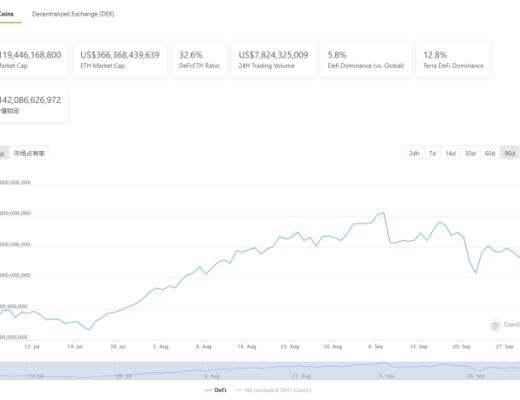Open the Decentralized Exchange (DEX) tab
Image resolution: width=520 pixels, height=400 pixels.
[x=73, y=14]
